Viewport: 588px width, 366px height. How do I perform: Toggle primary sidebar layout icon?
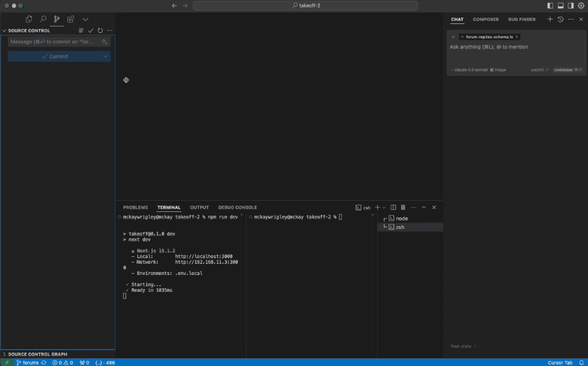(x=550, y=6)
